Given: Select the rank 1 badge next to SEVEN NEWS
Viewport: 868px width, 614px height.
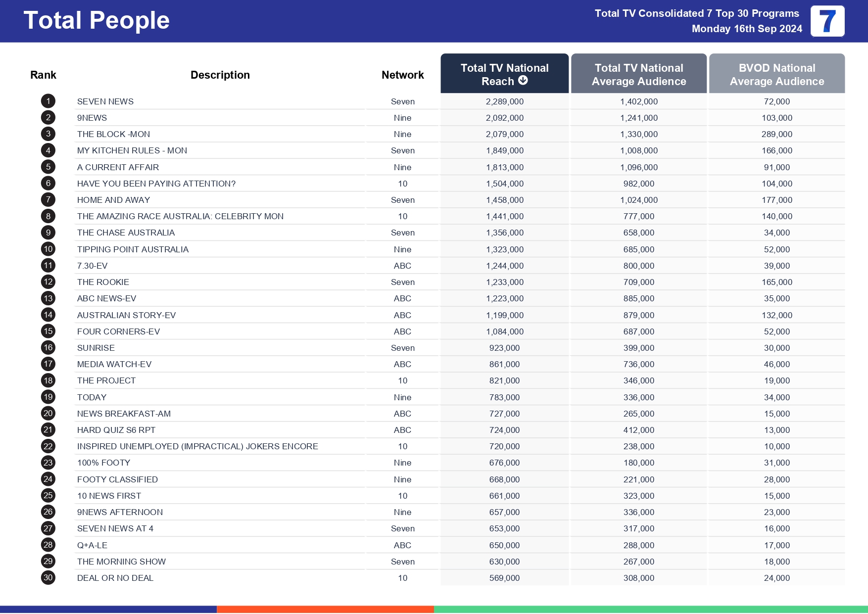Looking at the screenshot, I should pos(48,101).
